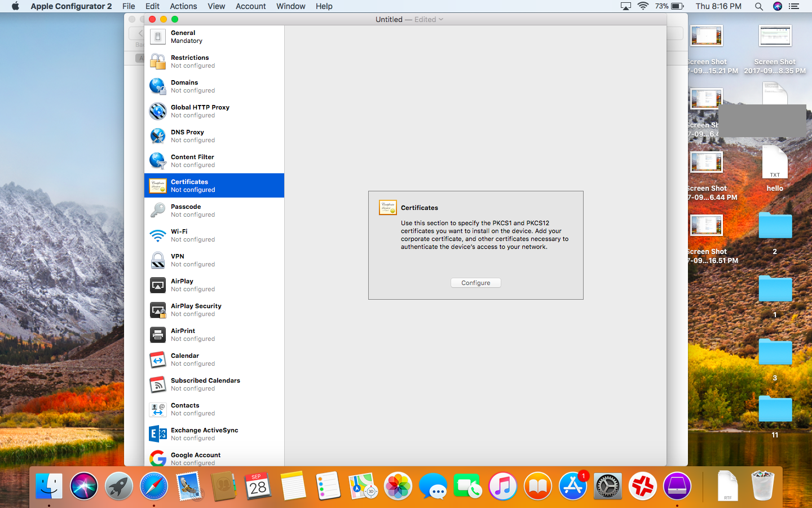Select desktop folder named 2

pos(775,225)
